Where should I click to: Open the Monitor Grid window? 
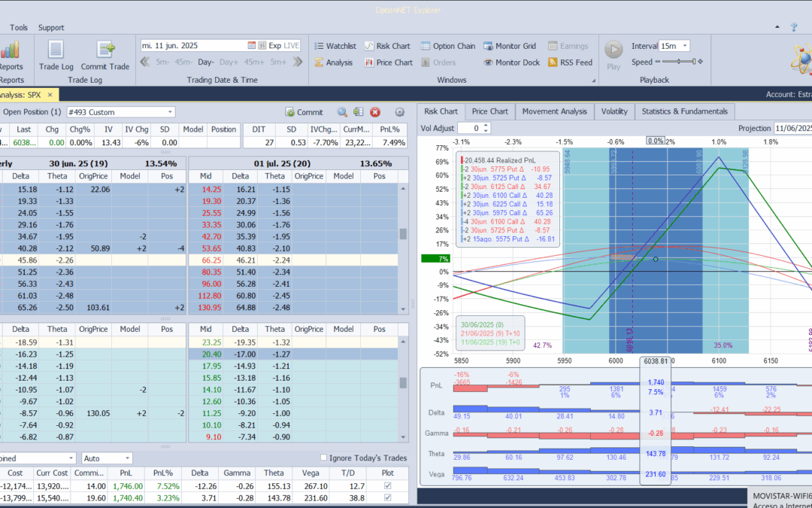click(x=510, y=46)
